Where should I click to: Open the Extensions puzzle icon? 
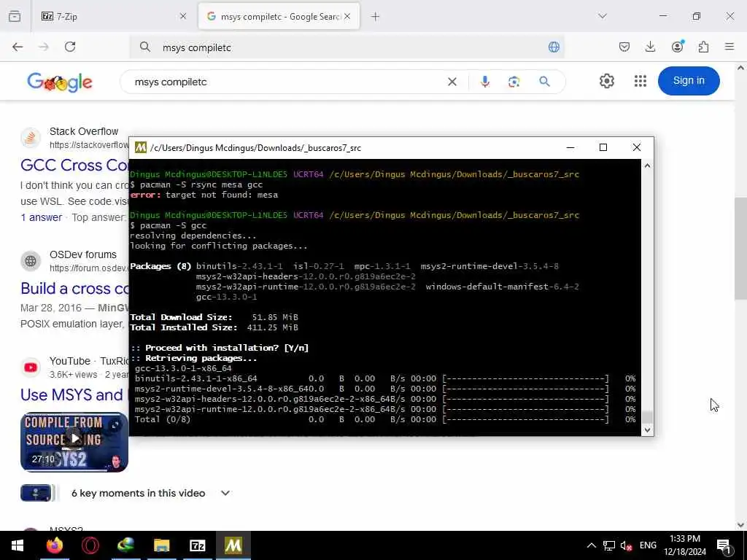point(703,47)
